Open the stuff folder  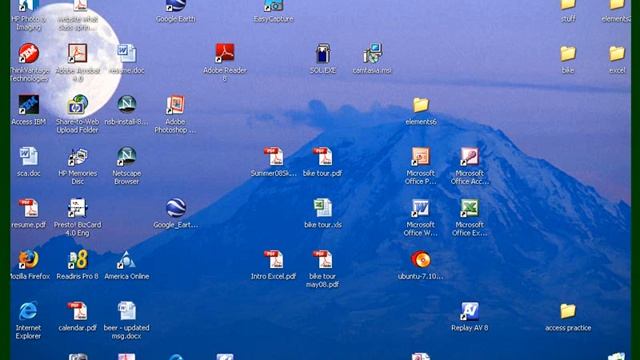568,6
